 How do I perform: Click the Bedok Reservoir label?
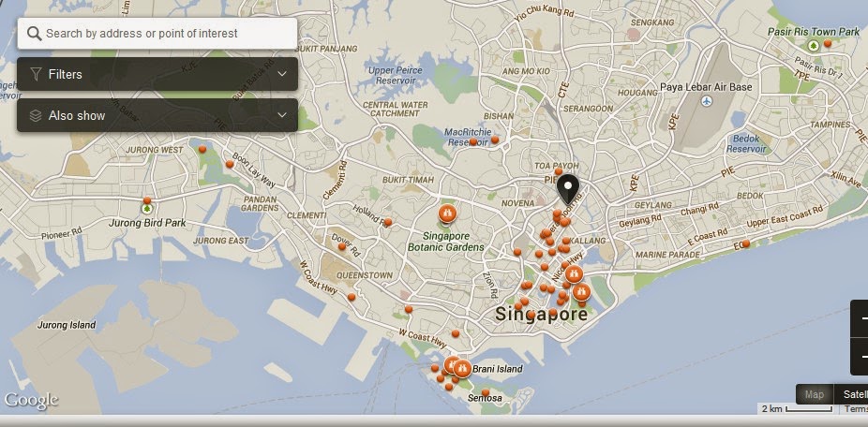[746, 144]
